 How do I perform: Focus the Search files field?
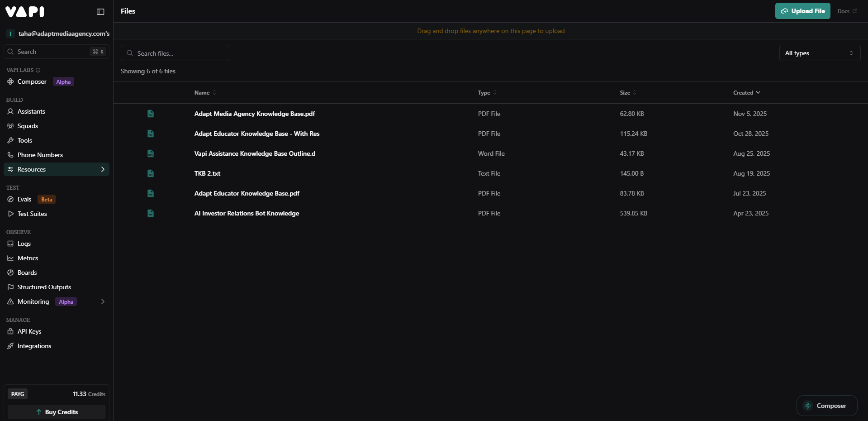coord(175,53)
